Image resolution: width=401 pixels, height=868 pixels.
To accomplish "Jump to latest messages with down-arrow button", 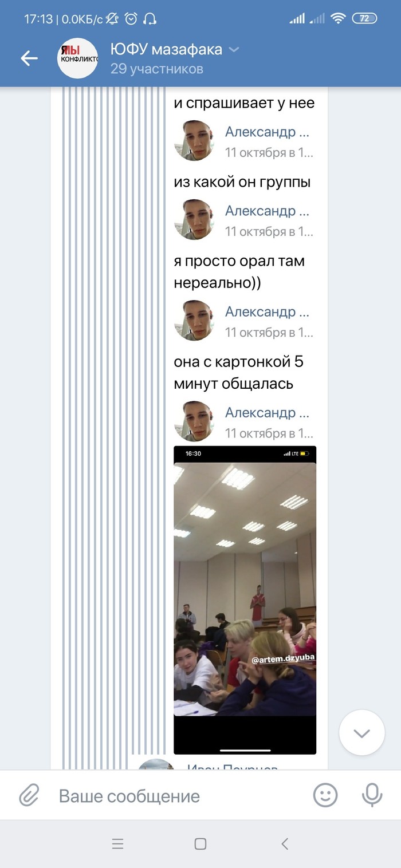I will pos(361,733).
